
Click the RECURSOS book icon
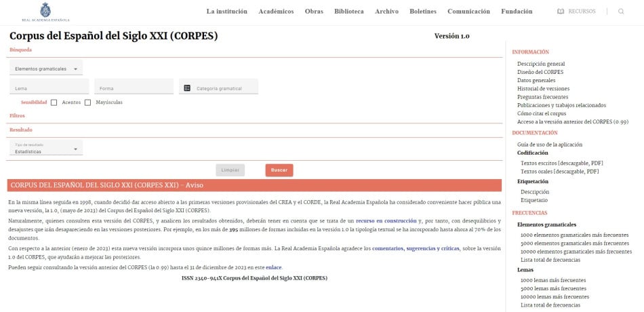tap(560, 12)
